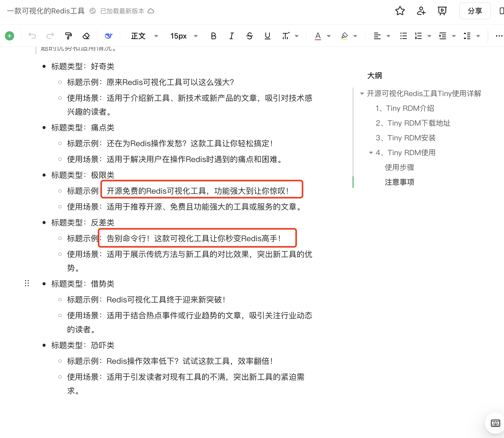
Task: Click the document title 一款可视化的Redis工具
Action: (46, 11)
